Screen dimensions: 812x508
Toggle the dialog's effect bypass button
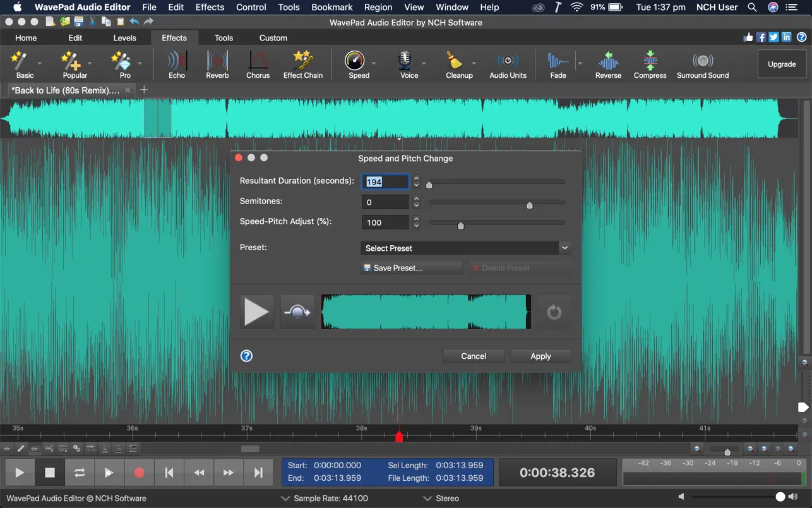tap(297, 312)
